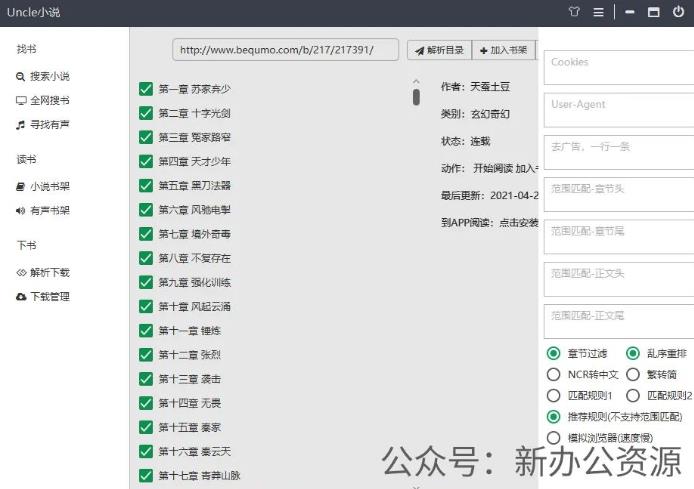Uncheck 第三章 冤家路窄 checkbox
Viewport: 694px width, 489px height.
click(146, 137)
